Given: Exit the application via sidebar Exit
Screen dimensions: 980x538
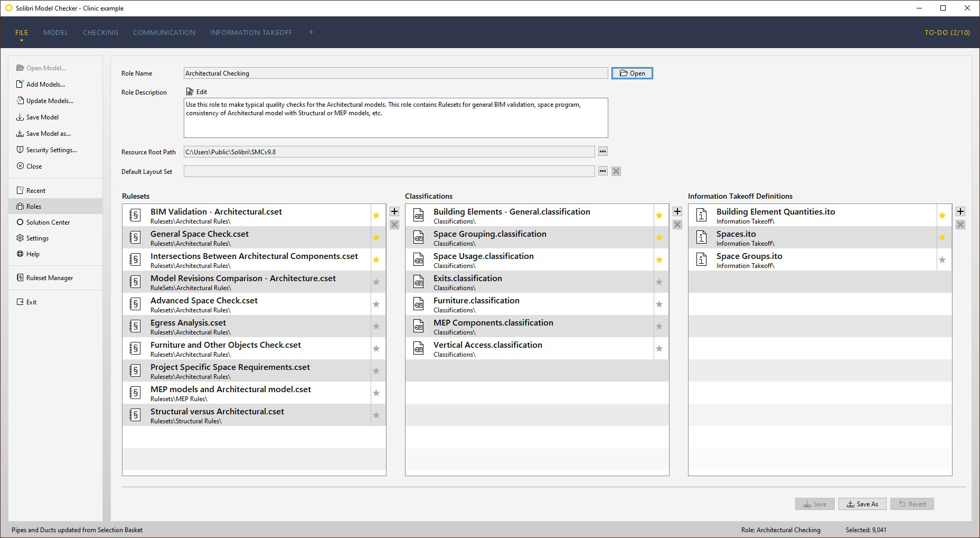Looking at the screenshot, I should tap(26, 302).
